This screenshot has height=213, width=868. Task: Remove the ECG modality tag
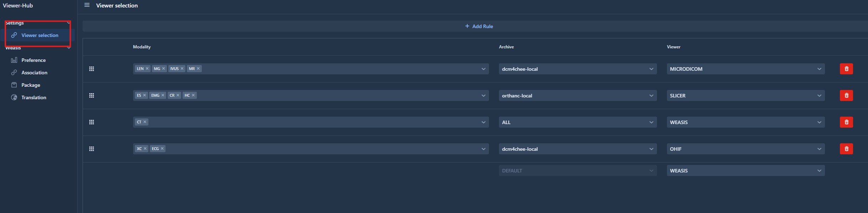coord(162,149)
